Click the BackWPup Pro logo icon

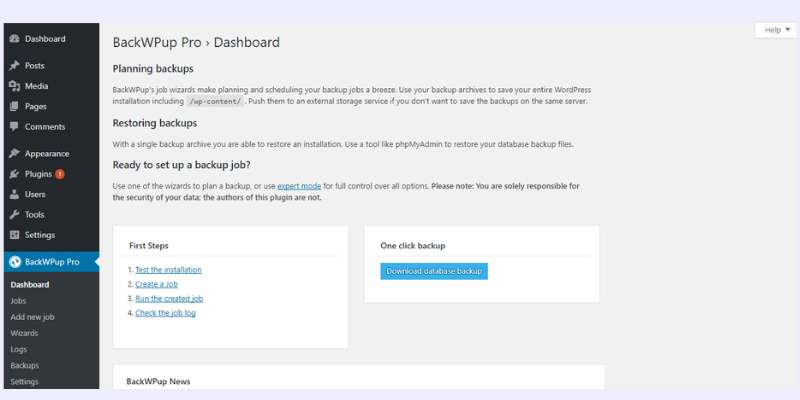[x=14, y=262]
